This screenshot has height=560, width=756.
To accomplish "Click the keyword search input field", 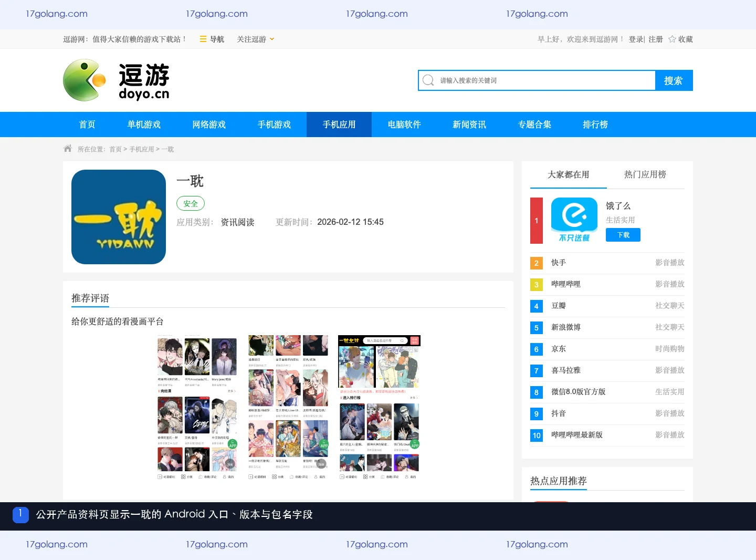I will 537,80.
